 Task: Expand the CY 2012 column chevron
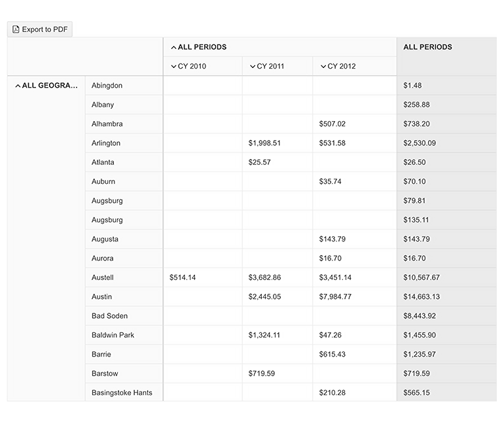[x=323, y=67]
